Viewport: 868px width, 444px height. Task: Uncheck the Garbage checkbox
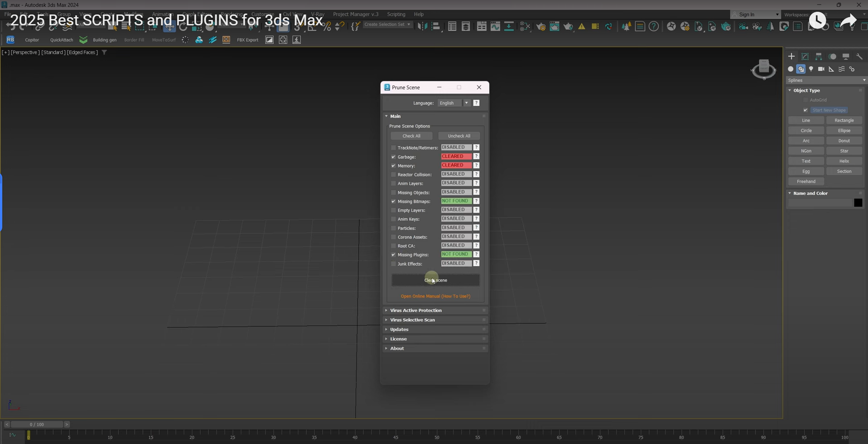(x=393, y=157)
